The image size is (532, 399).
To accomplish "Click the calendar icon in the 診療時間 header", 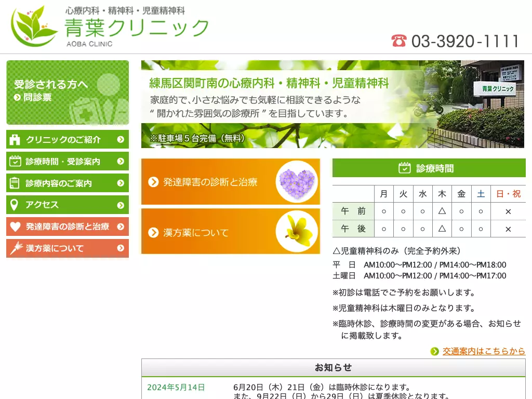I will pyautogui.click(x=404, y=168).
